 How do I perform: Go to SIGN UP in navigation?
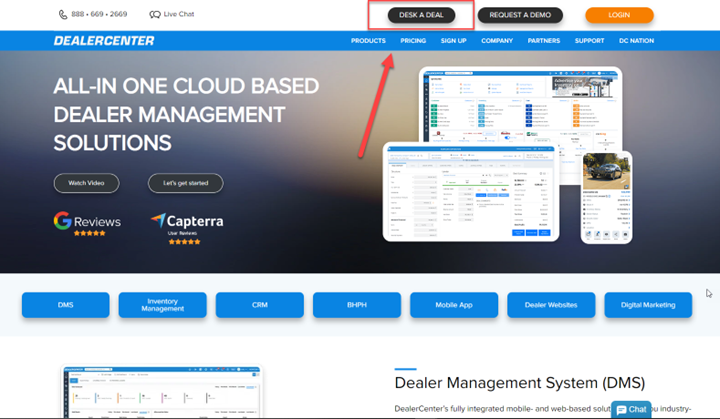pos(453,41)
